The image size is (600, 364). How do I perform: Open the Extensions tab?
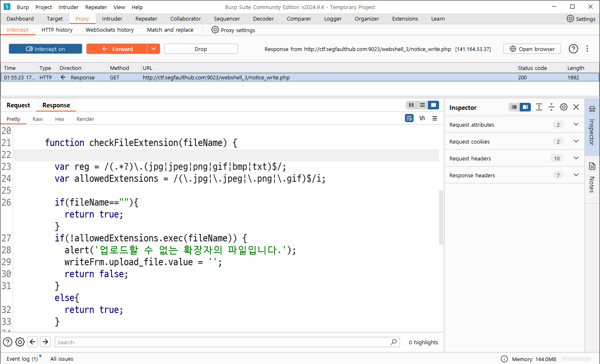pyautogui.click(x=405, y=19)
